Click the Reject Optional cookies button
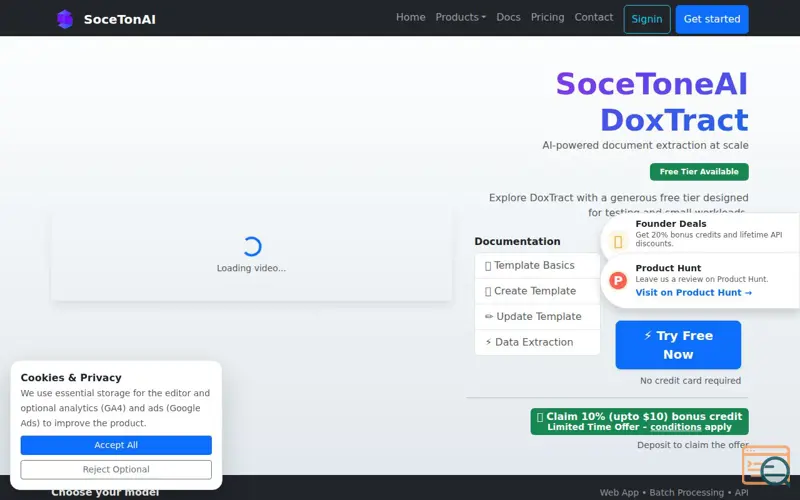 [x=116, y=469]
